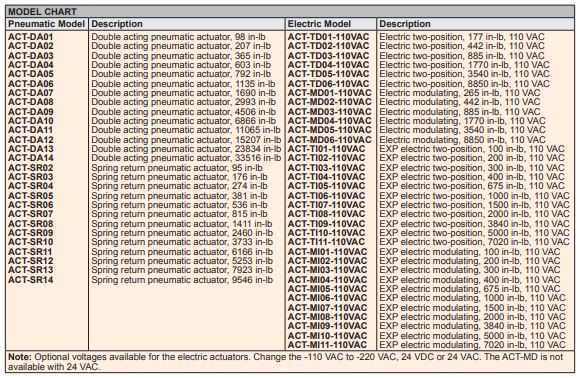
Task: Click Electric two-position 177 in-lb description
Action: tap(462, 37)
